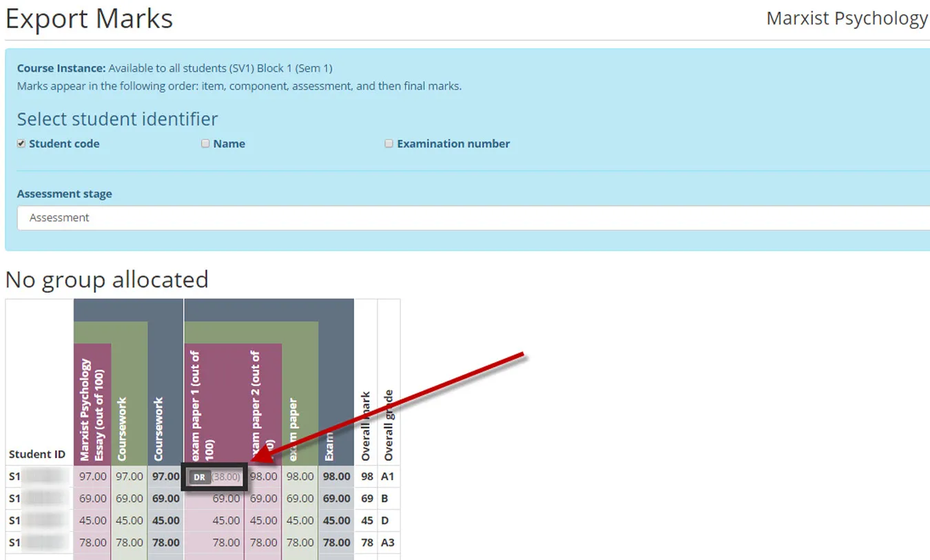Enable the Name student identifier
The image size is (930, 560).
(x=205, y=143)
